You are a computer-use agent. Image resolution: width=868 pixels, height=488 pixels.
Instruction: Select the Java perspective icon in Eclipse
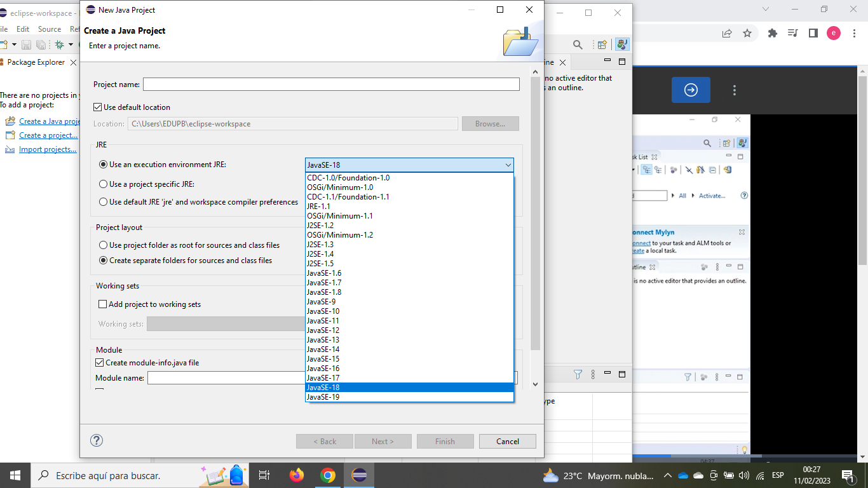622,44
